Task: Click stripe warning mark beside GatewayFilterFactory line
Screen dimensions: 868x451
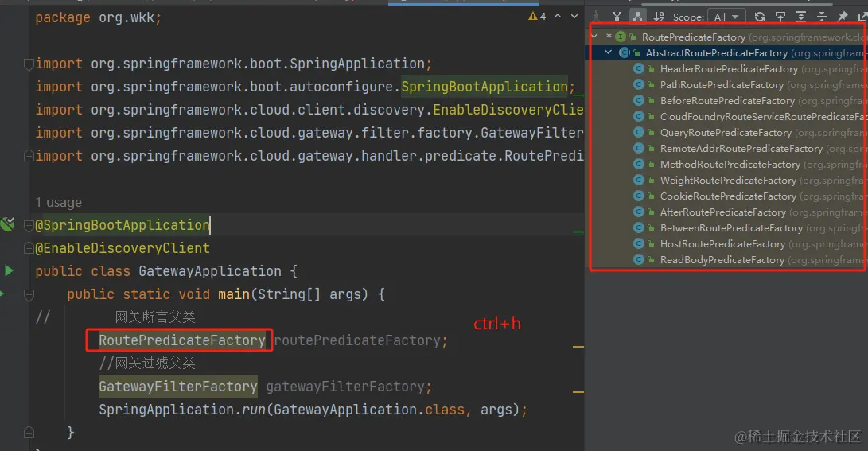Action: pos(578,392)
